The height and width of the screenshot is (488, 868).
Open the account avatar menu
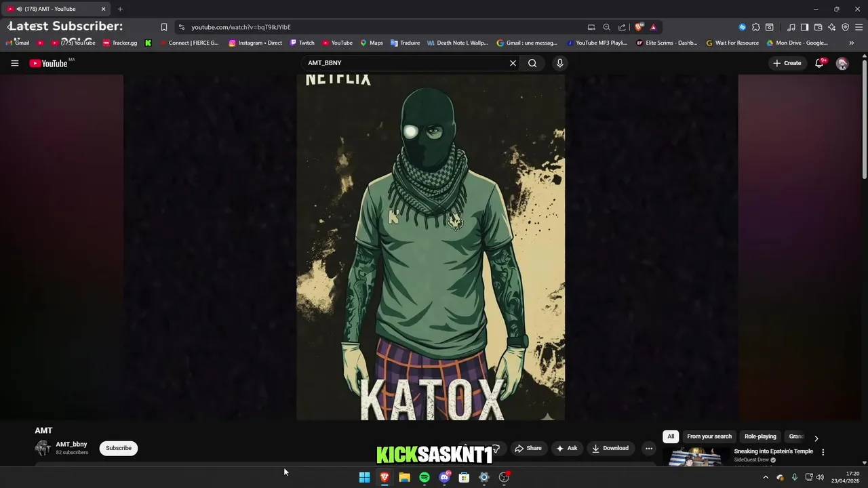pos(842,63)
